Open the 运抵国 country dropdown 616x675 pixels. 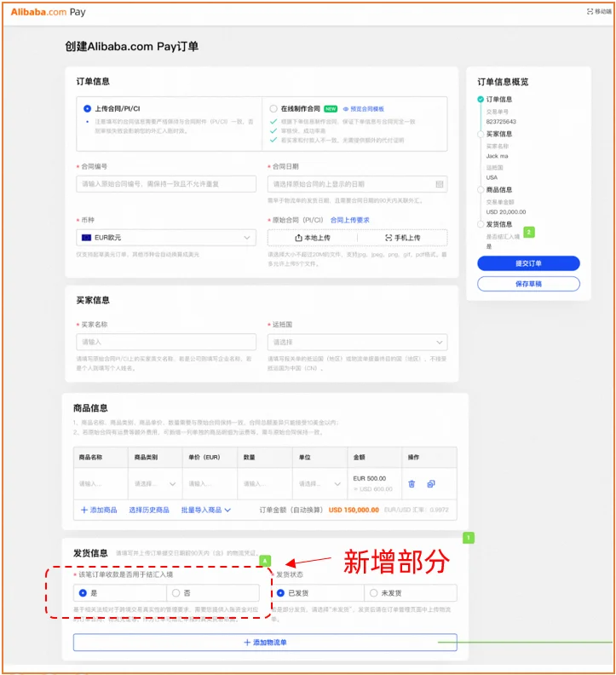[x=357, y=343]
